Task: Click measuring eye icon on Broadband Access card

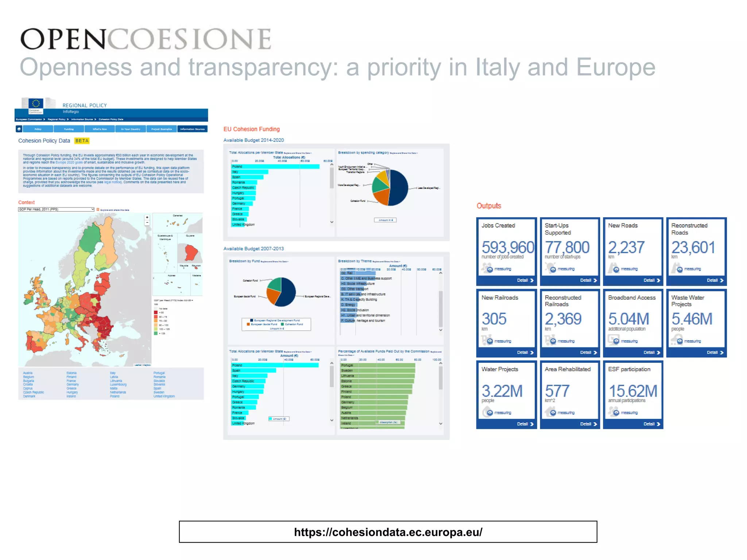Action: tap(616, 341)
